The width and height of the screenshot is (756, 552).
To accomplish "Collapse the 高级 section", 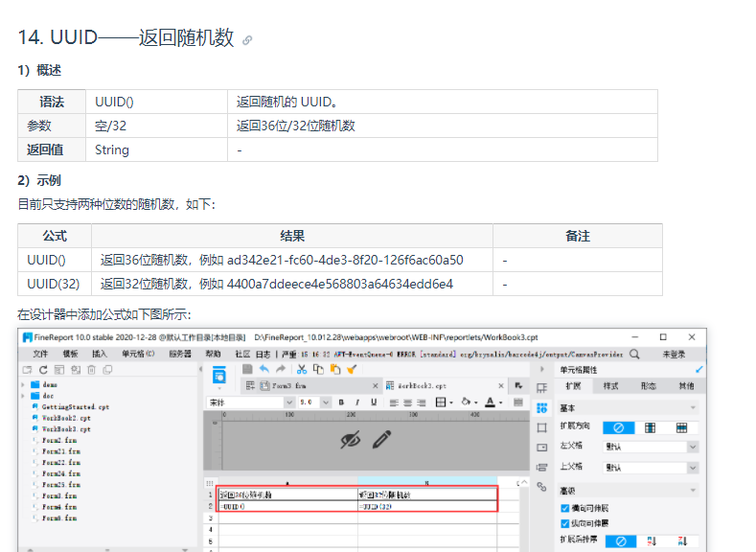I will (x=693, y=491).
